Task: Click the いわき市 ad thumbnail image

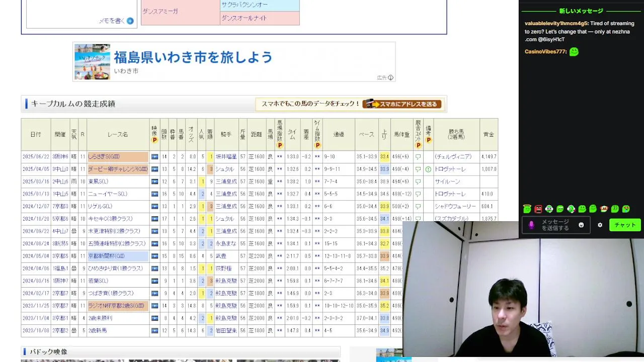Action: [x=92, y=62]
